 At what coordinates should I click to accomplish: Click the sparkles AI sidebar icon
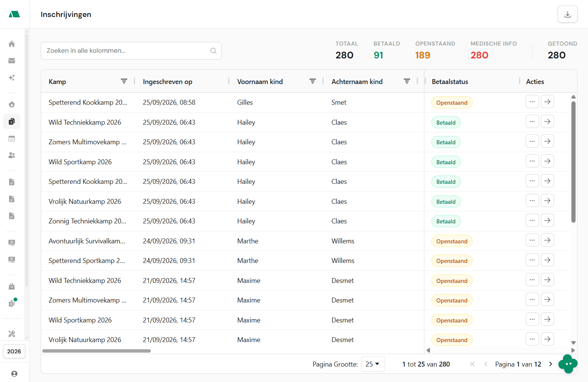[x=12, y=78]
